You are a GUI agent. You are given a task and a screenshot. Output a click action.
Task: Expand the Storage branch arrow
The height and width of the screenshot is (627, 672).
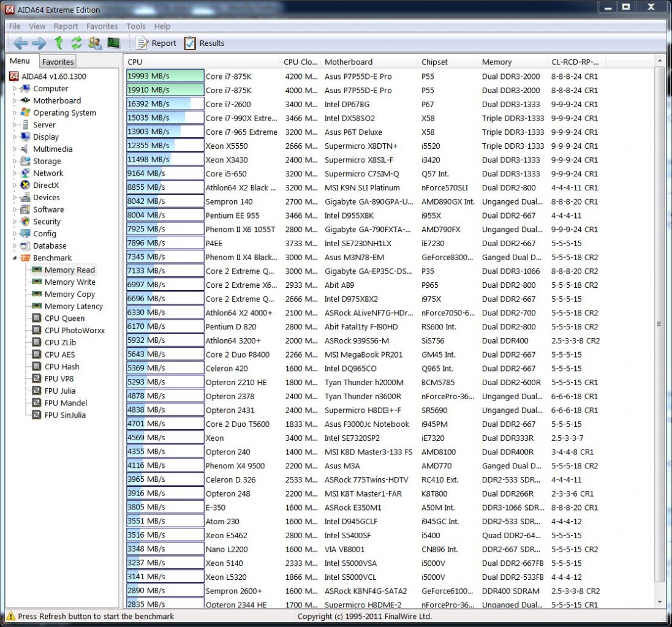[15, 161]
